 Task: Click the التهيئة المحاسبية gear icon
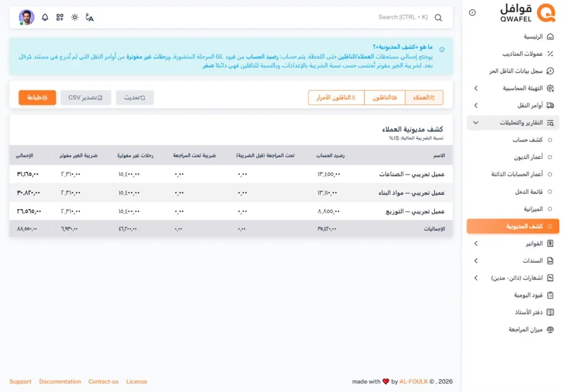click(x=550, y=88)
